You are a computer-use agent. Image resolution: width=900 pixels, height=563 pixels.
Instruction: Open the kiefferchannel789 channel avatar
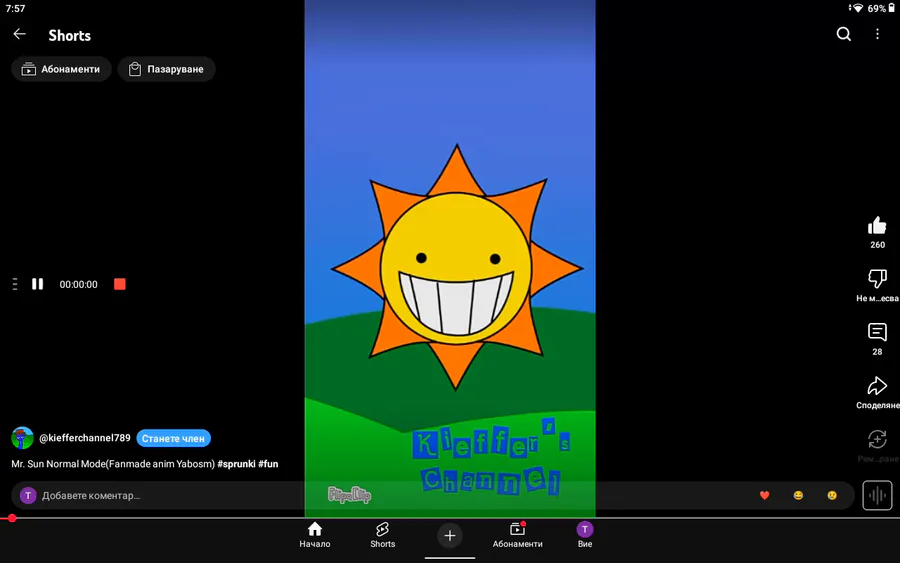22,438
